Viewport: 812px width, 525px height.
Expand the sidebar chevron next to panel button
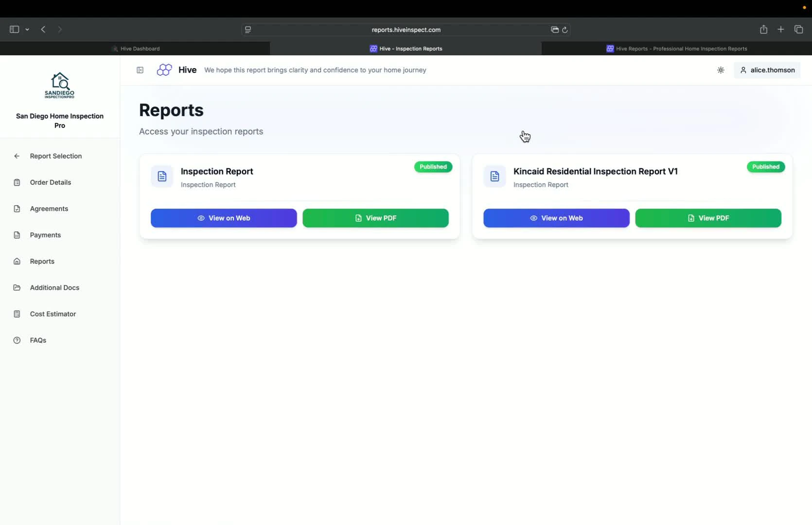[x=28, y=30]
